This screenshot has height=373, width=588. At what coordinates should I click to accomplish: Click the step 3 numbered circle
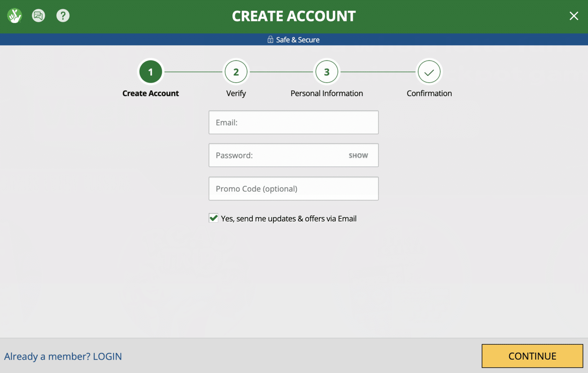[327, 72]
